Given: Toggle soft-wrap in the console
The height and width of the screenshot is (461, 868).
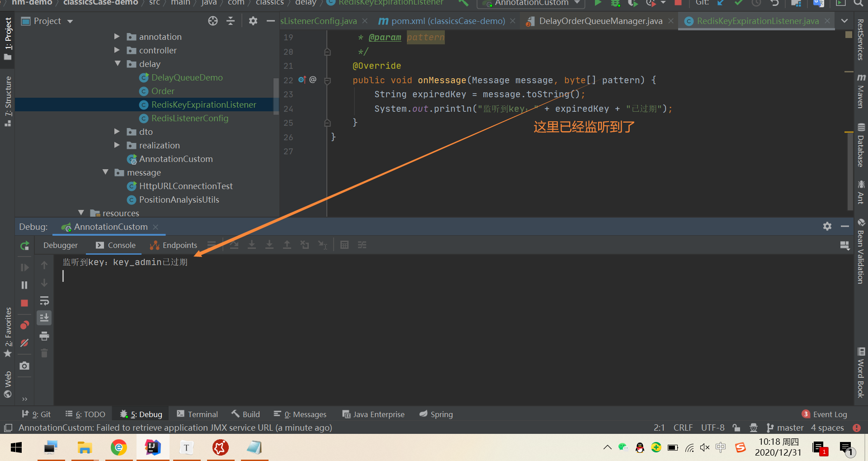Looking at the screenshot, I should (44, 301).
